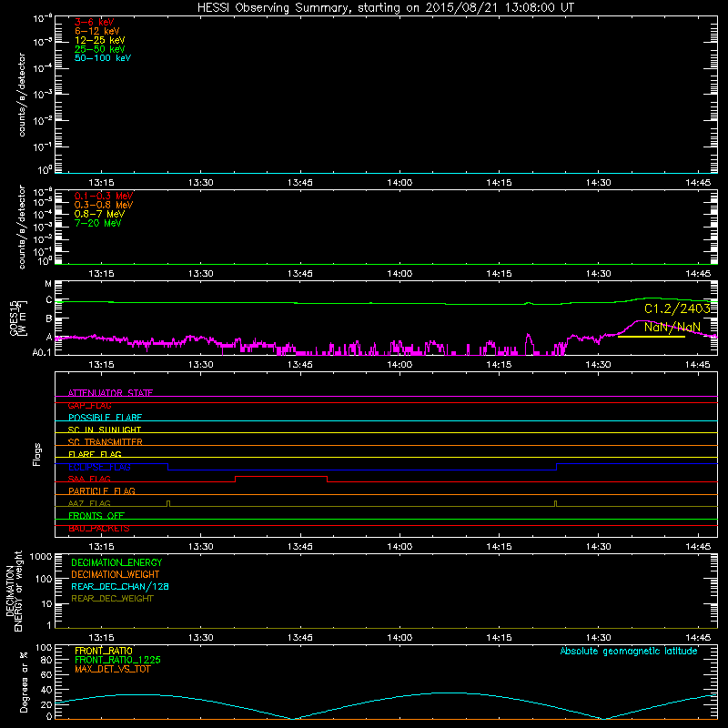728x728 pixels.
Task: Click the REAR_DEC_CHAN/128 legend label
Action: (x=120, y=586)
